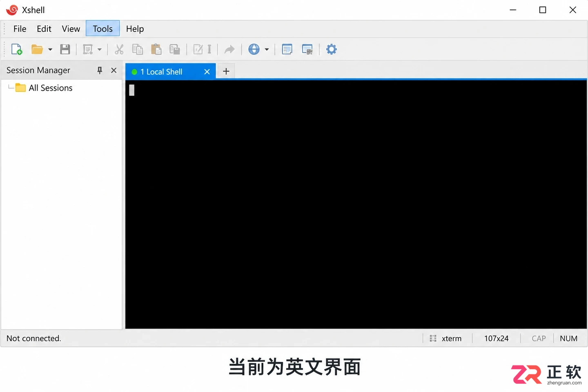Image resolution: width=588 pixels, height=392 pixels.
Task: Open the File menu
Action: click(x=20, y=29)
